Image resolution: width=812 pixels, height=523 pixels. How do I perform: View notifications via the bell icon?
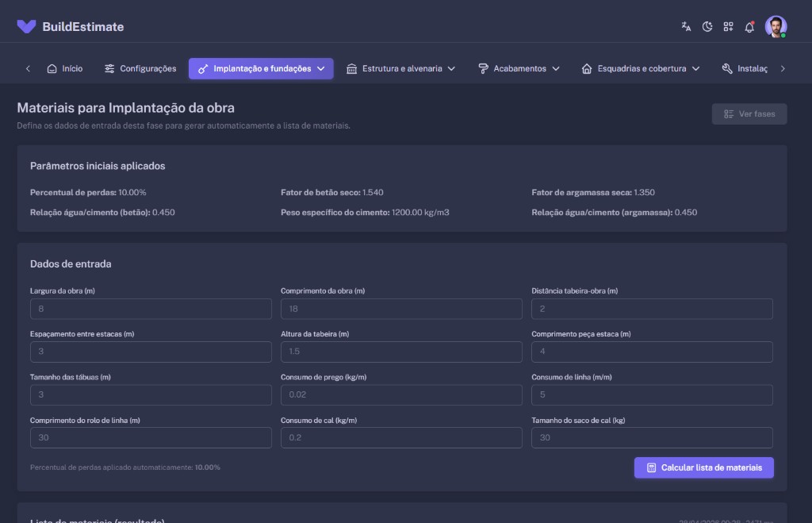748,26
